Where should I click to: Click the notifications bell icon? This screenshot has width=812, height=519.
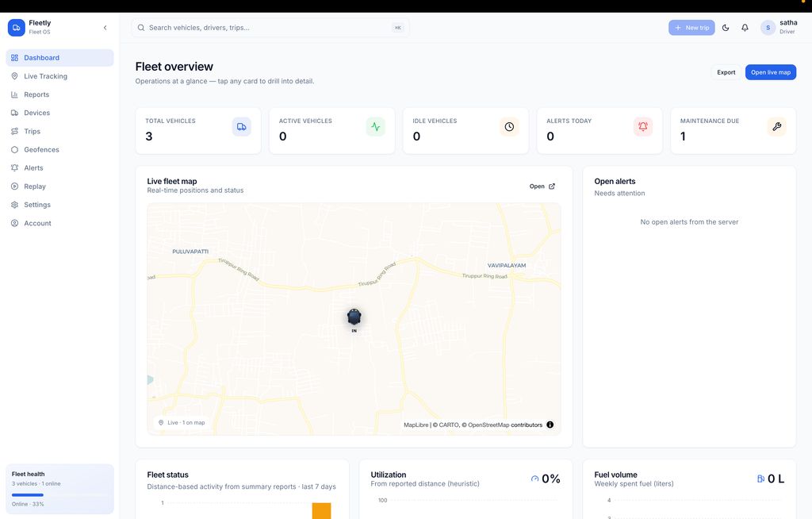pyautogui.click(x=745, y=28)
